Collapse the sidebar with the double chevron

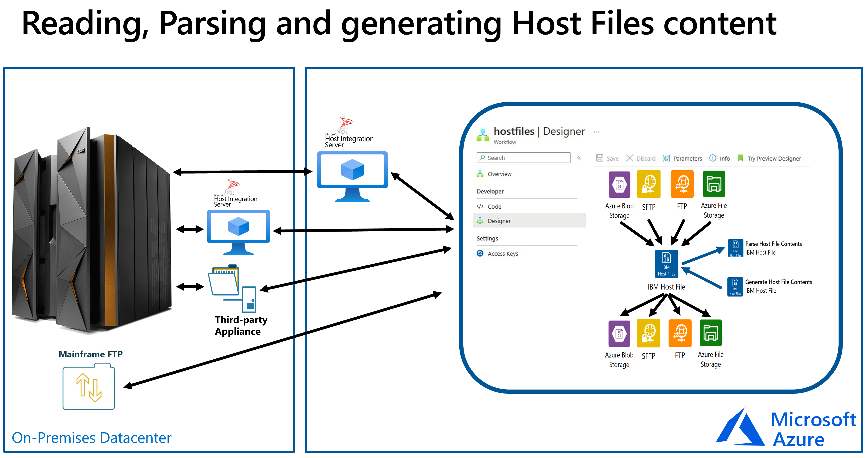click(x=579, y=158)
